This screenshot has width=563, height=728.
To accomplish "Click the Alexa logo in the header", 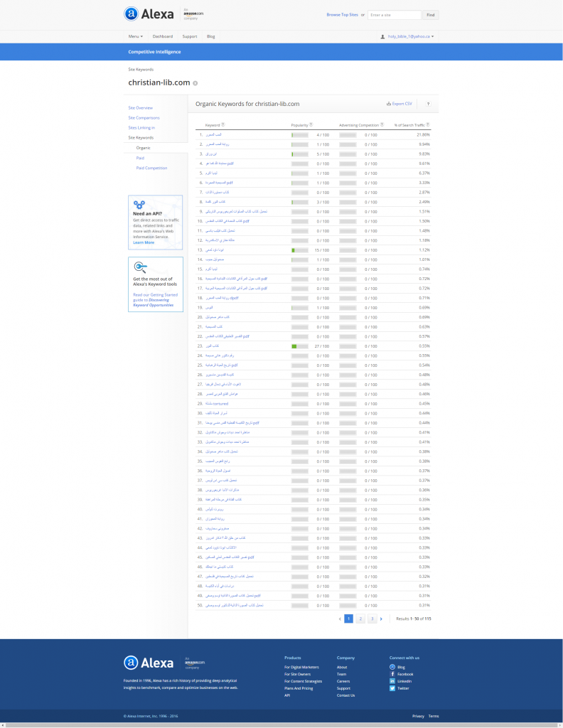I will (149, 14).
